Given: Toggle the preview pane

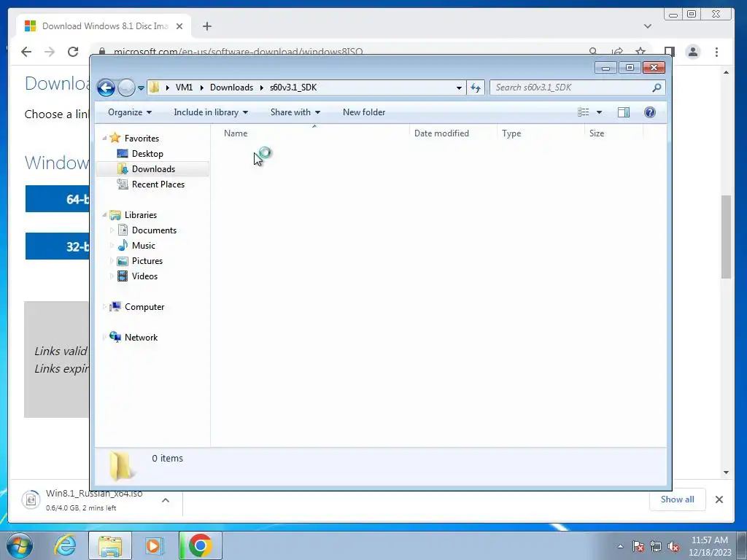Looking at the screenshot, I should pos(624,112).
